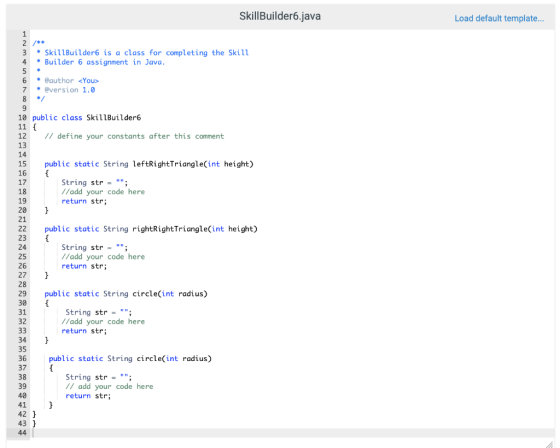
Task: Click the circle method signature on line 36
Action: (130, 359)
